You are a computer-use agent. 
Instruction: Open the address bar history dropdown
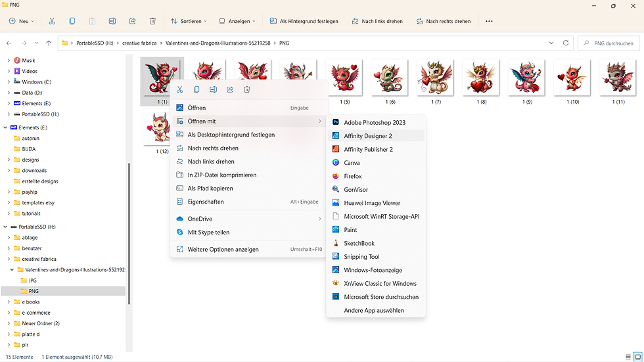(551, 43)
